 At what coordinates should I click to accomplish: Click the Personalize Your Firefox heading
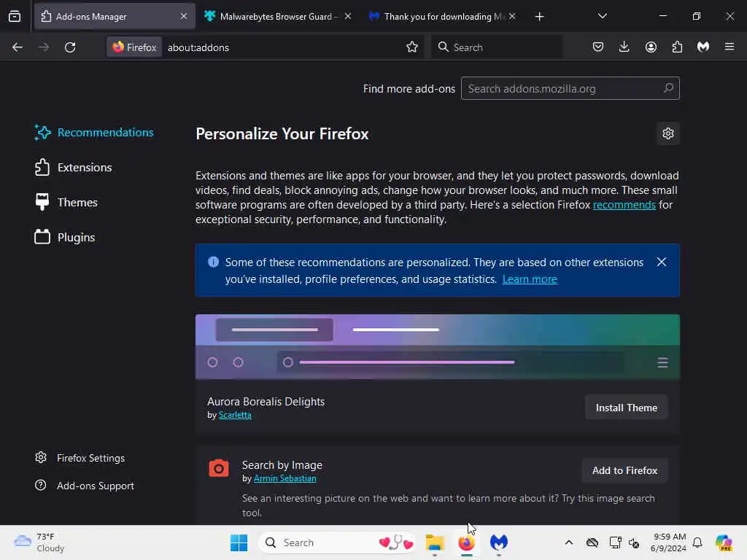[282, 134]
